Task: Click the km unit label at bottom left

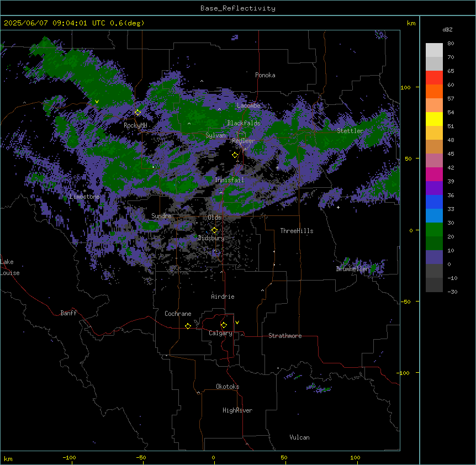Action: (8, 458)
